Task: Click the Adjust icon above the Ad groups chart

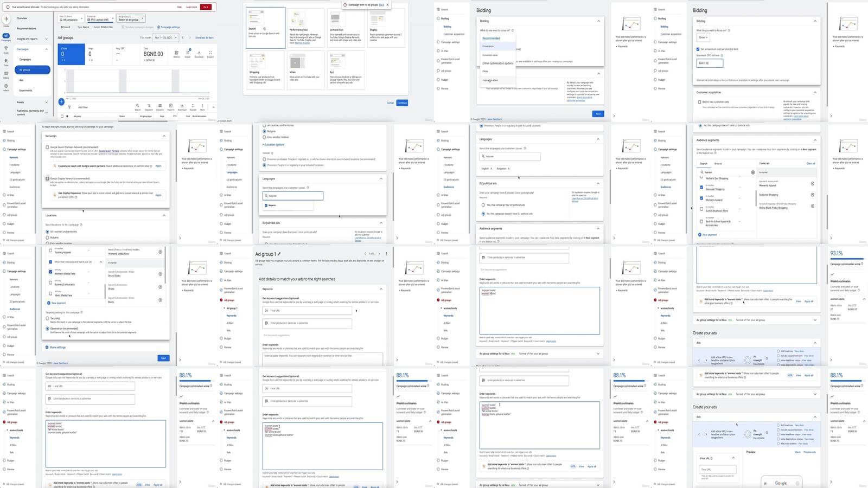Action: [188, 53]
